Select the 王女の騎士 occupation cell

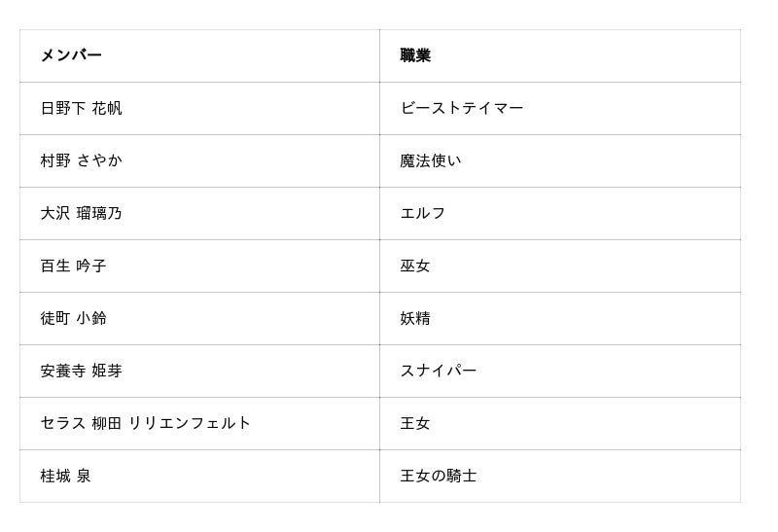(439, 476)
